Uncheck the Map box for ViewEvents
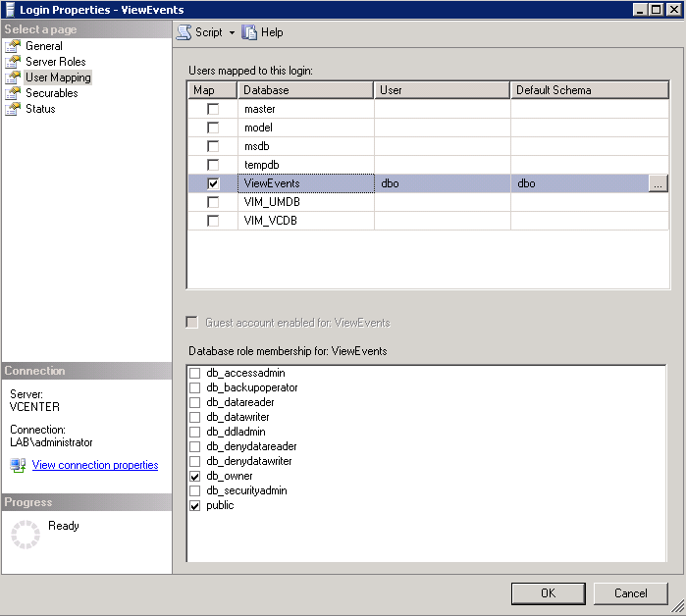This screenshot has height=616, width=686. [213, 183]
